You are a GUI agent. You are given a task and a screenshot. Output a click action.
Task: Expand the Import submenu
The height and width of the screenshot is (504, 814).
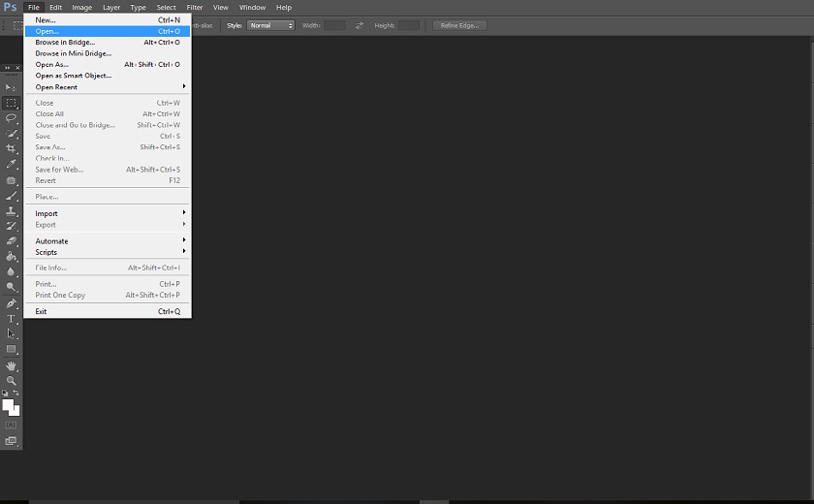coord(107,213)
